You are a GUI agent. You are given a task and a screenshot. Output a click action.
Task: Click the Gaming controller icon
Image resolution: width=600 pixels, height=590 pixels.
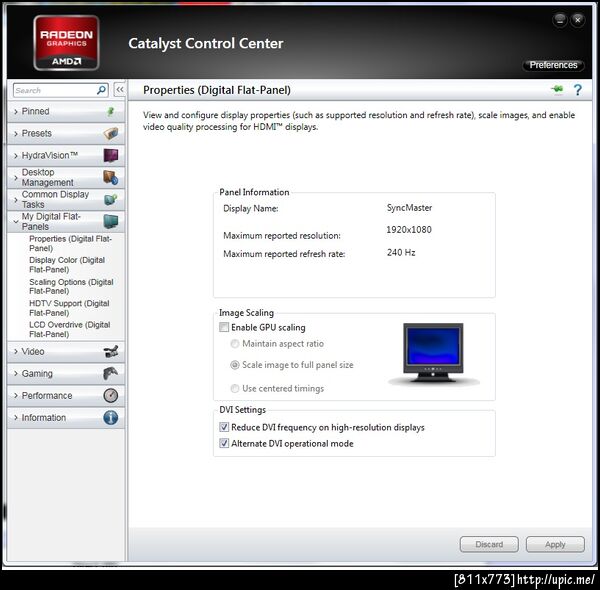(x=111, y=373)
